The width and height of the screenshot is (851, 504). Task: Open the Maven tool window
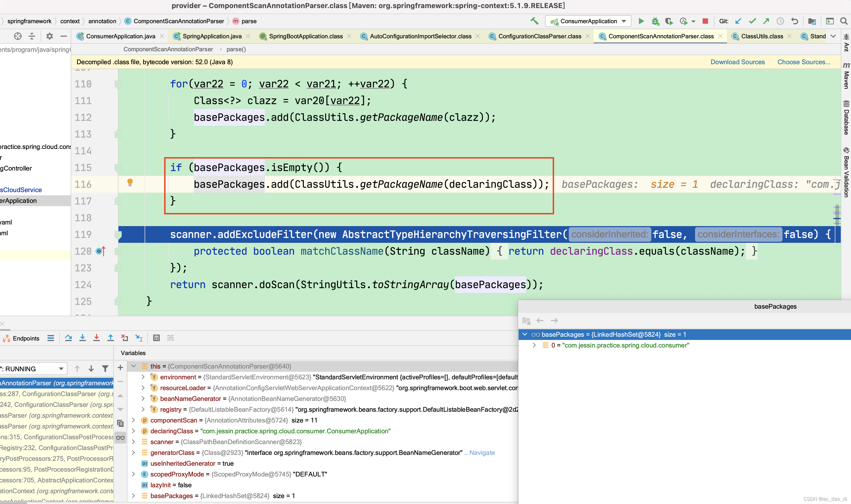click(x=846, y=75)
